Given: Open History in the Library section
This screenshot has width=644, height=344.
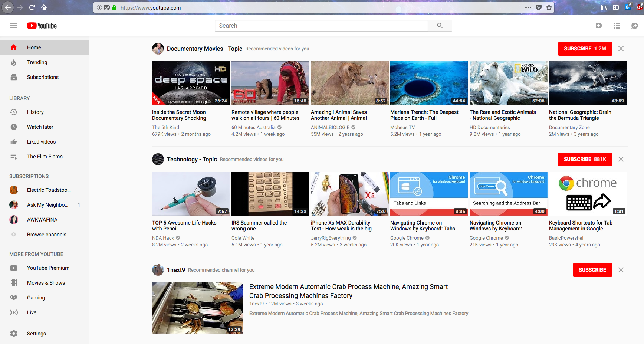Looking at the screenshot, I should [45, 112].
